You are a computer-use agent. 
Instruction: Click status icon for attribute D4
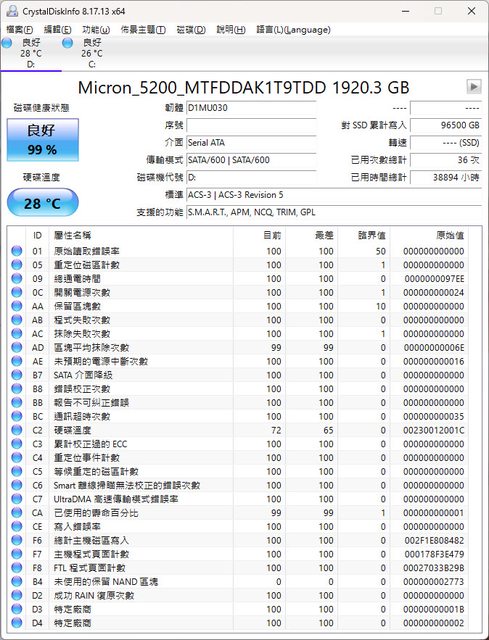click(17, 623)
